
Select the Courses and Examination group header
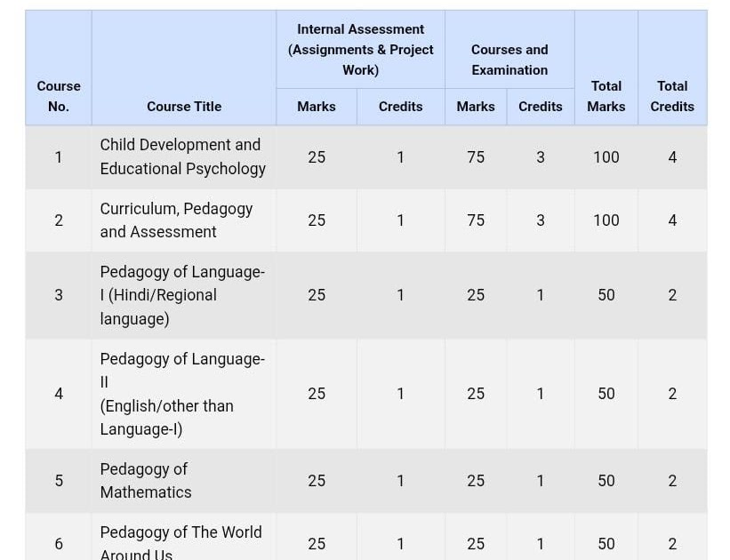(509, 60)
